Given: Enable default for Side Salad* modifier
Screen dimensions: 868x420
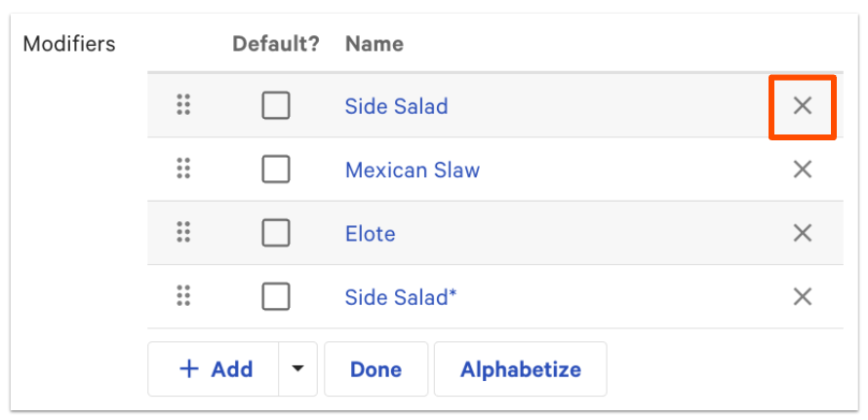Looking at the screenshot, I should point(276,296).
